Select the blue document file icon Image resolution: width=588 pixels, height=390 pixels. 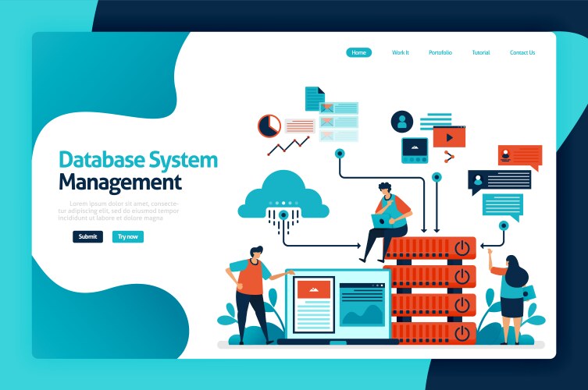(314, 98)
